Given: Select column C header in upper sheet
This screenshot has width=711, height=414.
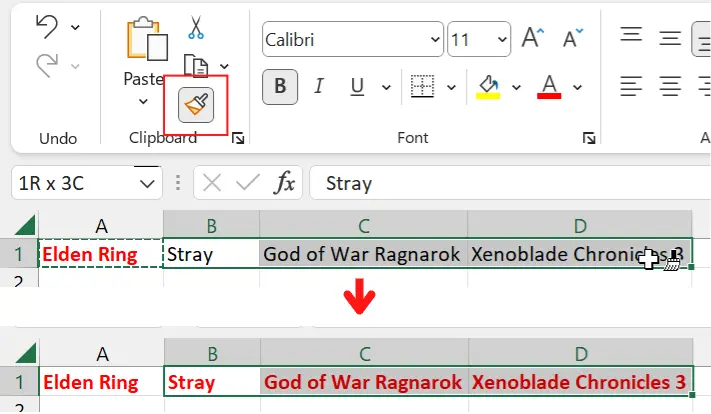Looking at the screenshot, I should pos(364,225).
